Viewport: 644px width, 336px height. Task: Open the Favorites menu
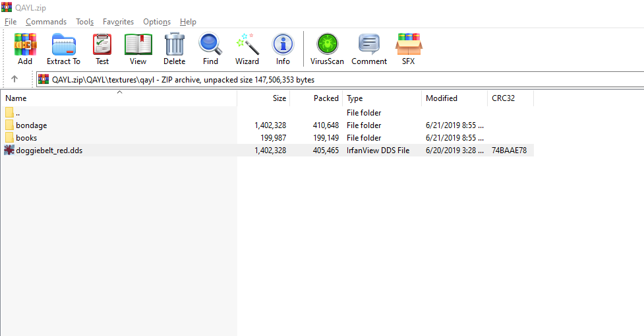click(x=118, y=22)
